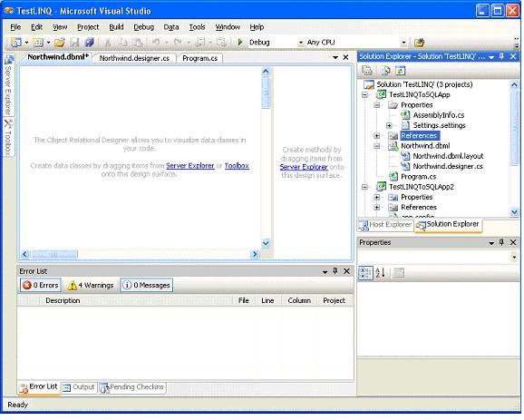Open the Properties object selector dropdown
This screenshot has height=420, width=524.
click(x=514, y=257)
